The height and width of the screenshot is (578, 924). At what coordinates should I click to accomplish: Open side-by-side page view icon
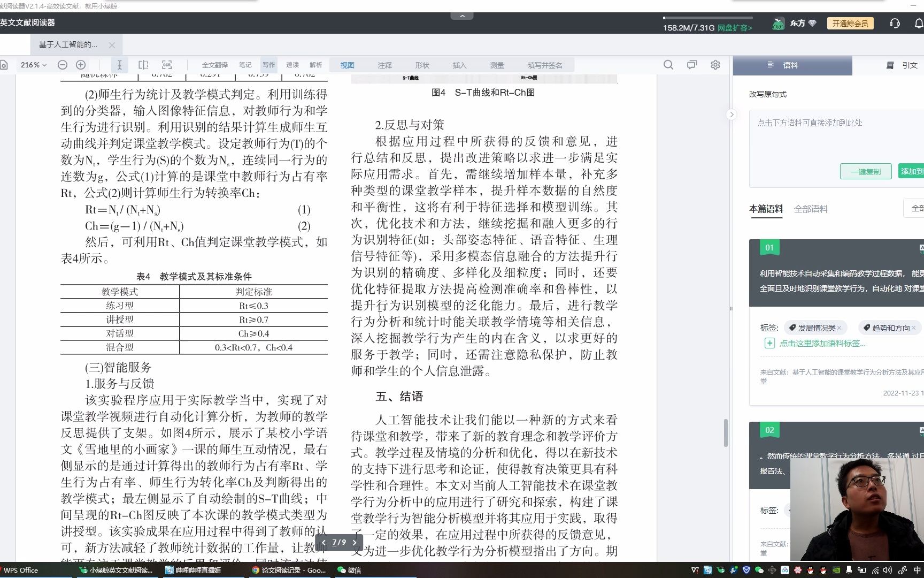(143, 64)
